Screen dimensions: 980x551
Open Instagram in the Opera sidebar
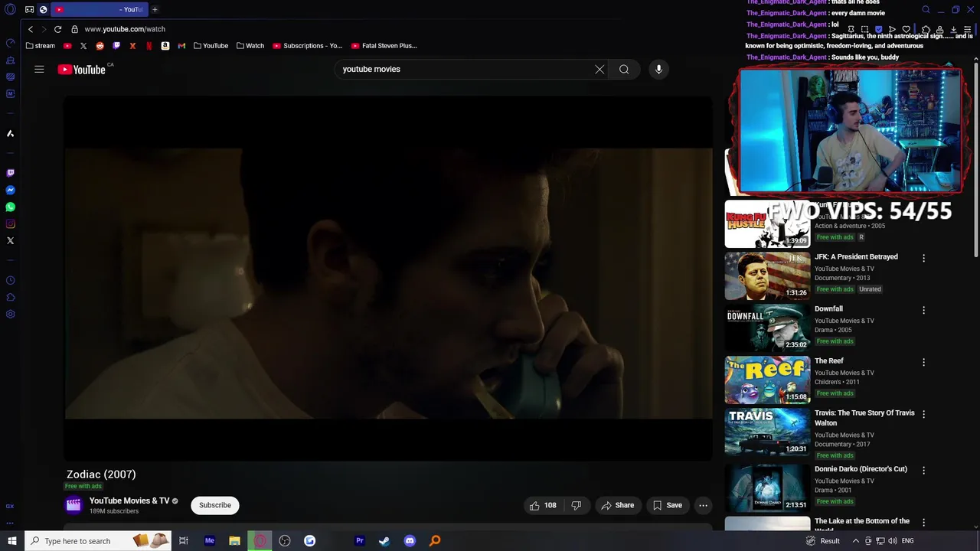(10, 224)
